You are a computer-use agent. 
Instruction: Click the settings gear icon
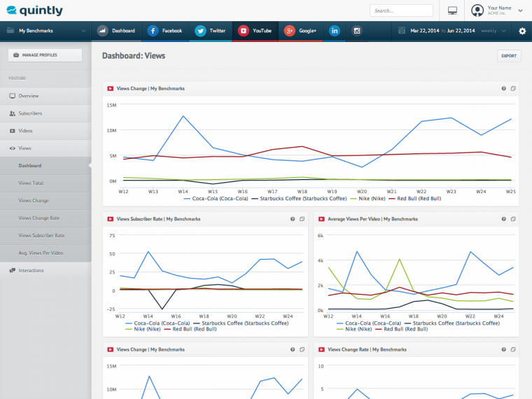tap(522, 31)
